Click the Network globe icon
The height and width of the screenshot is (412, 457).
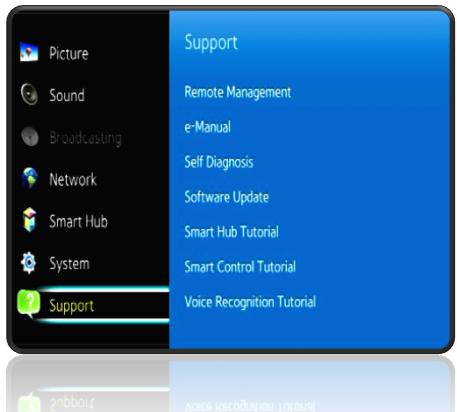[x=30, y=178]
